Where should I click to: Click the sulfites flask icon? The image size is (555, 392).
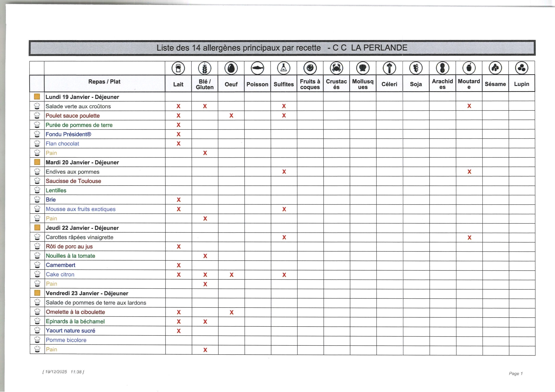coord(284,68)
